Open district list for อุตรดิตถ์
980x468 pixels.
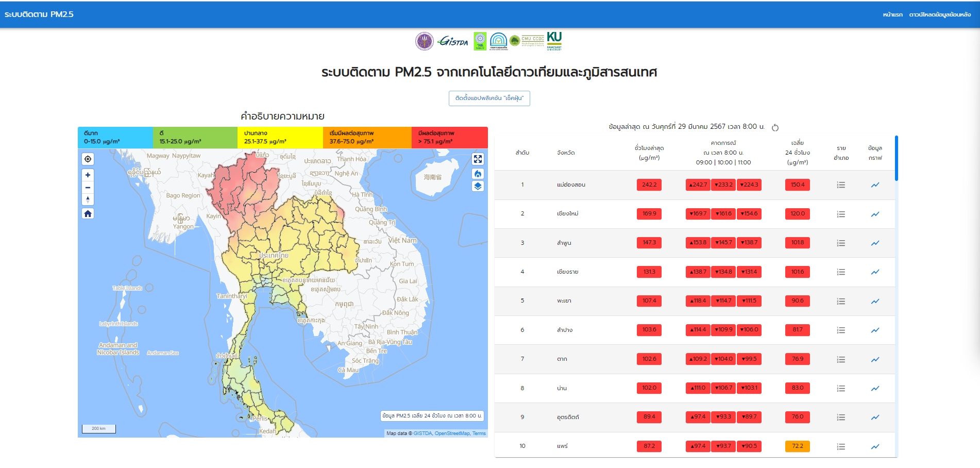tap(841, 417)
